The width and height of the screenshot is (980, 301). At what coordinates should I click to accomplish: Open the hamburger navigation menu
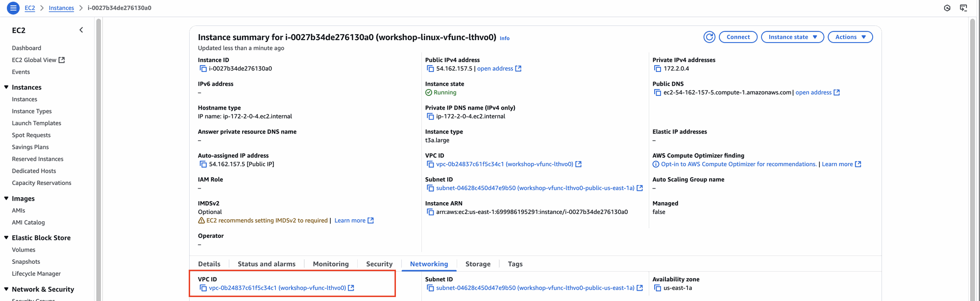[x=13, y=8]
